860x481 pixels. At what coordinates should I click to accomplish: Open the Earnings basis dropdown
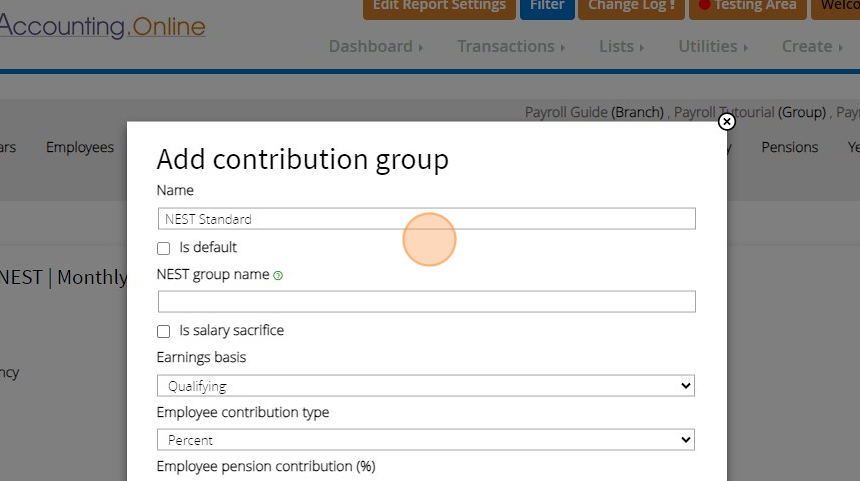click(425, 386)
